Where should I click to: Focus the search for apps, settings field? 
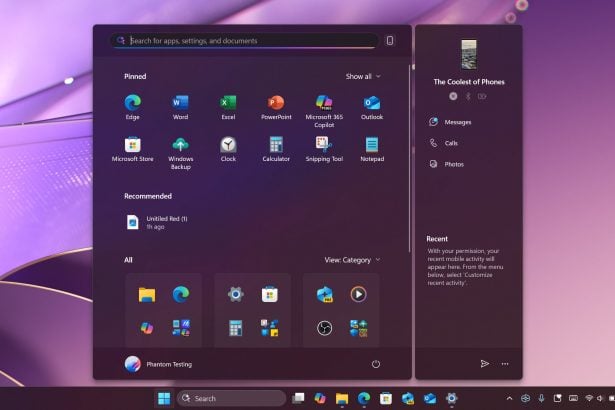(x=243, y=41)
